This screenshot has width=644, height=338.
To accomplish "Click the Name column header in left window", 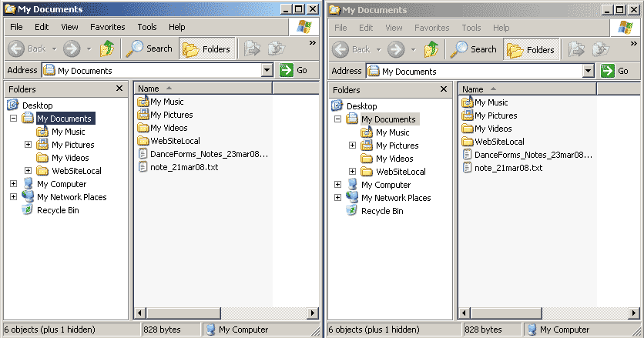I will [154, 89].
